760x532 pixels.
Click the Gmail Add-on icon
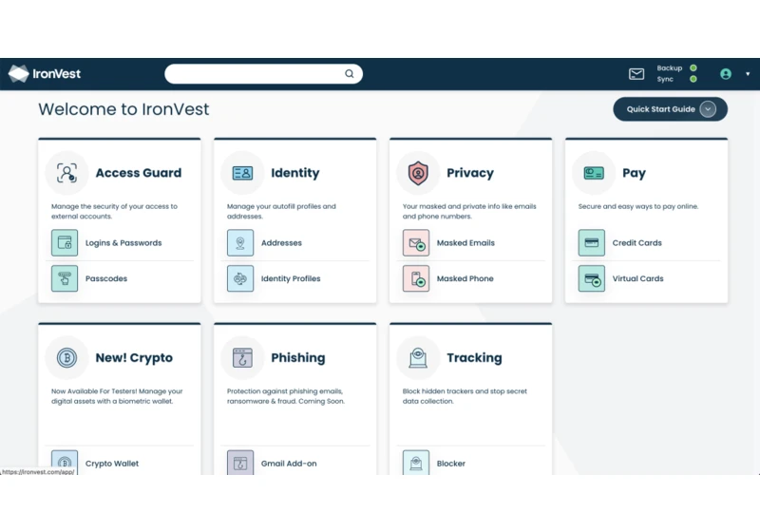240,463
